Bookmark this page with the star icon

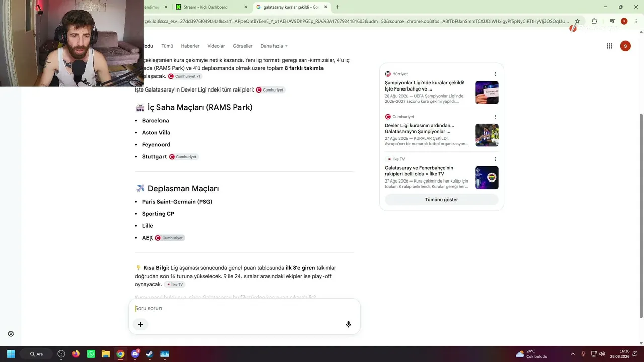(x=577, y=21)
